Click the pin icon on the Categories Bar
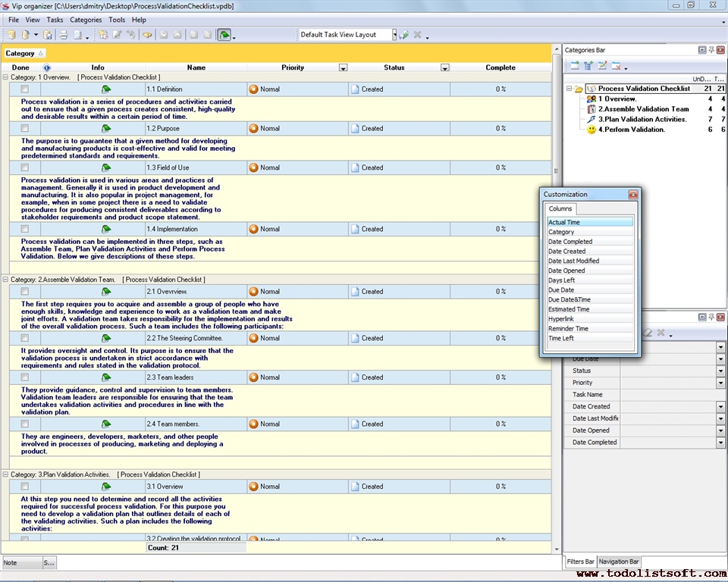The height and width of the screenshot is (582, 728). (x=711, y=50)
